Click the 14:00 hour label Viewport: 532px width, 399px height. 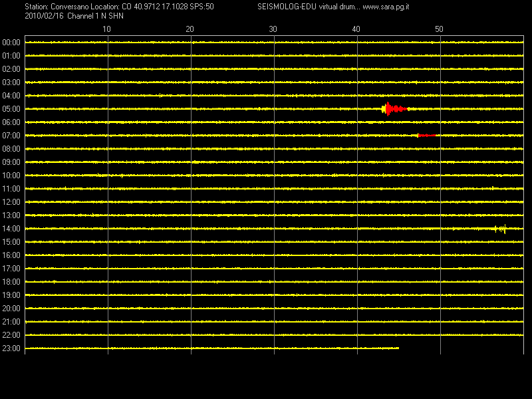(11, 229)
